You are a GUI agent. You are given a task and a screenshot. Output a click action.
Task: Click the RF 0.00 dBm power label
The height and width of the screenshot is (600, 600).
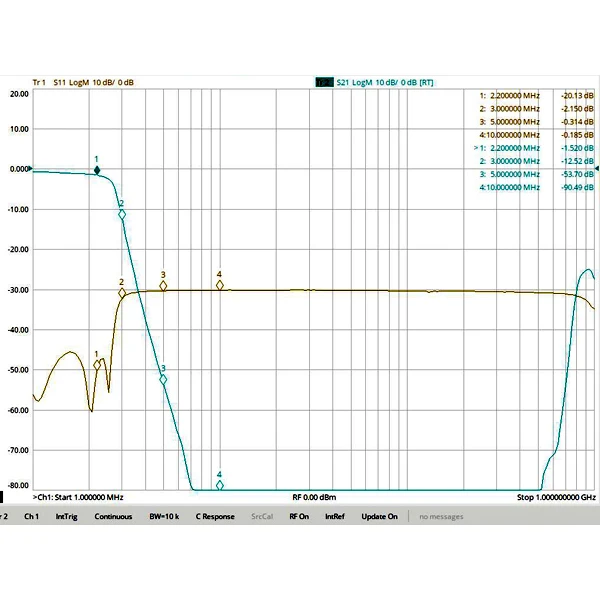(x=314, y=497)
